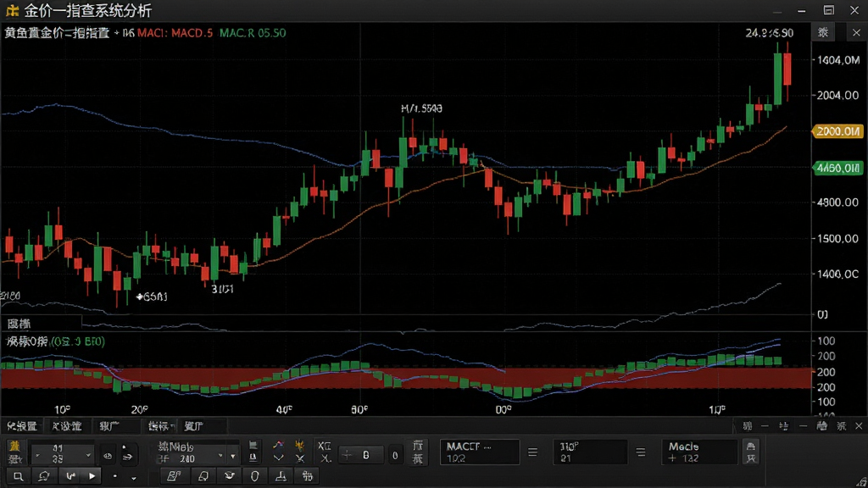Click the play button in bottom toolbar
The width and height of the screenshot is (868, 488).
click(x=92, y=476)
